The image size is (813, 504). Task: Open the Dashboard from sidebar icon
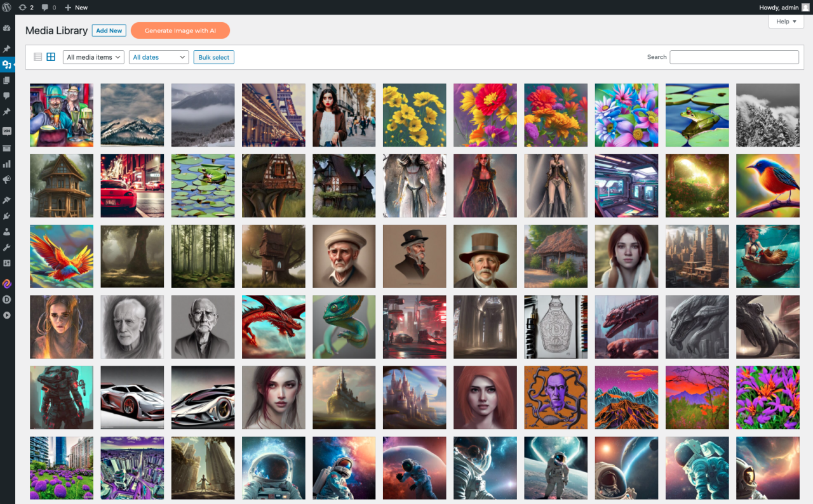[7, 29]
